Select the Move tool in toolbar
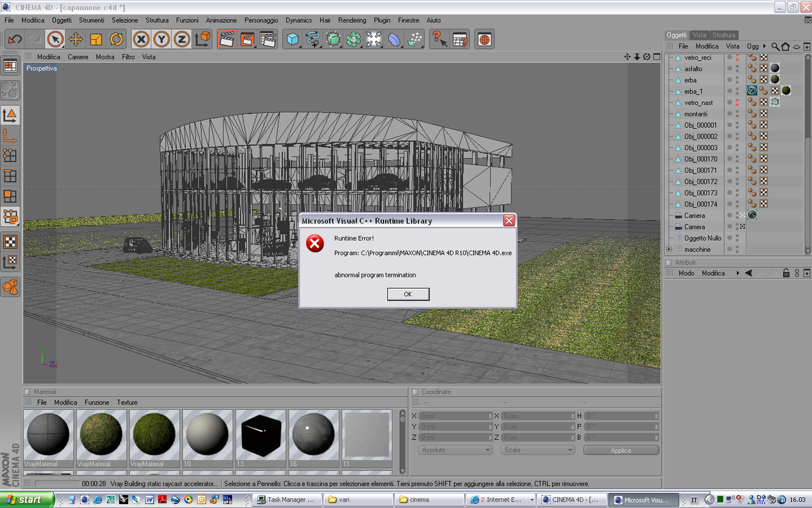The width and height of the screenshot is (812, 508). (x=76, y=40)
